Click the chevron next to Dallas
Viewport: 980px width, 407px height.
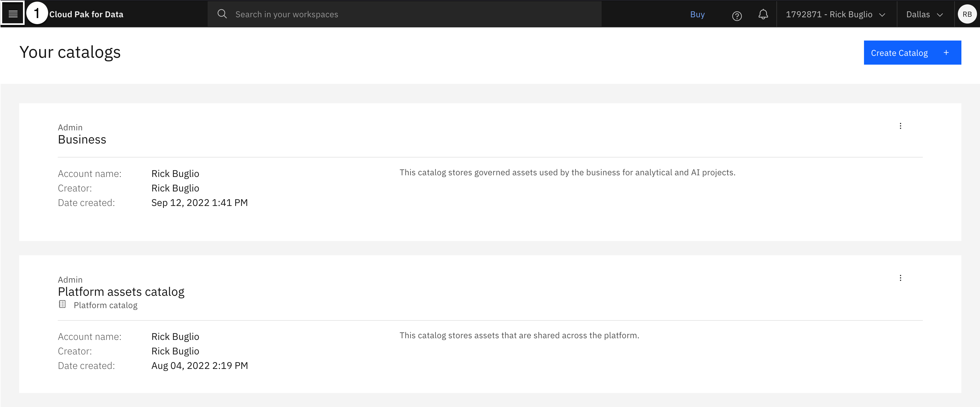click(940, 15)
